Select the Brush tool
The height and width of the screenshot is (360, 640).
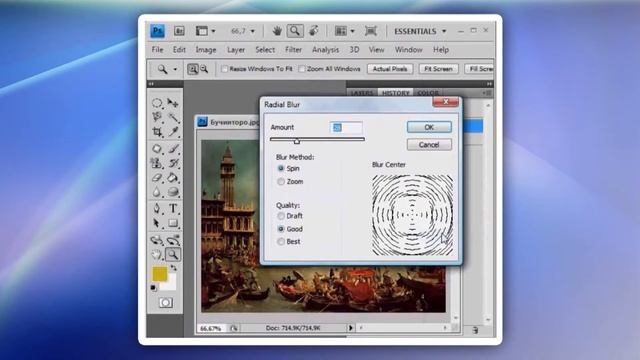click(173, 149)
